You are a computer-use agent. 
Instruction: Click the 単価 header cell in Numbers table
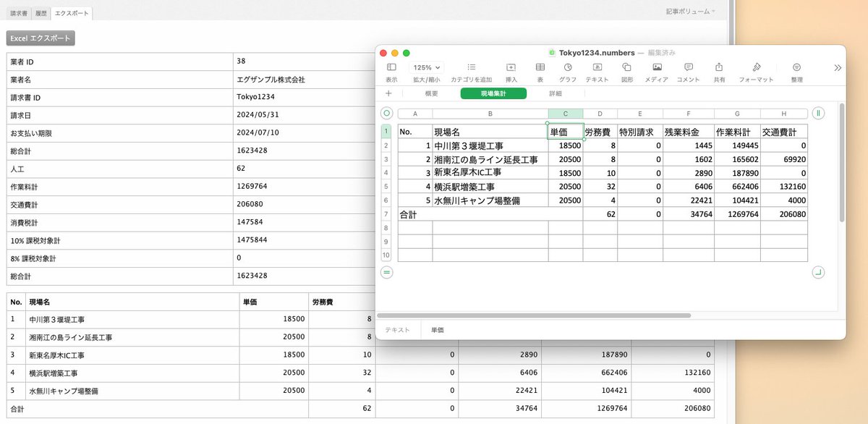coord(566,132)
